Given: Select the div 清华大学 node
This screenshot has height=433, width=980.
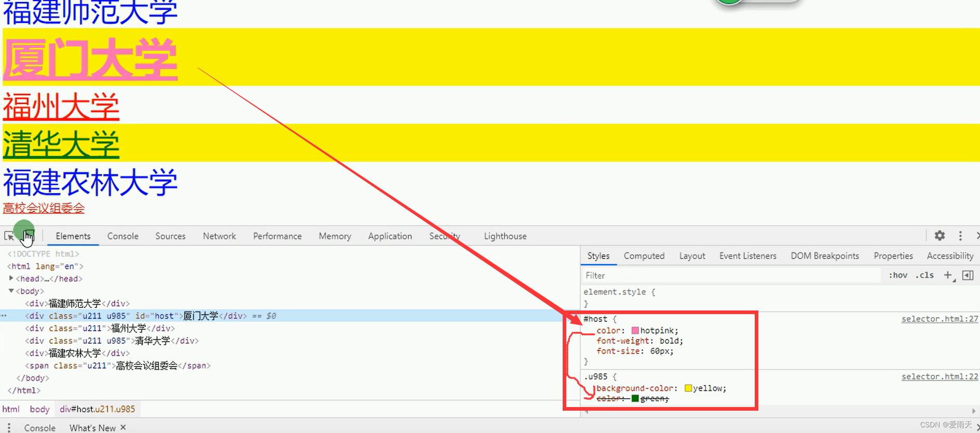Looking at the screenshot, I should coord(112,341).
